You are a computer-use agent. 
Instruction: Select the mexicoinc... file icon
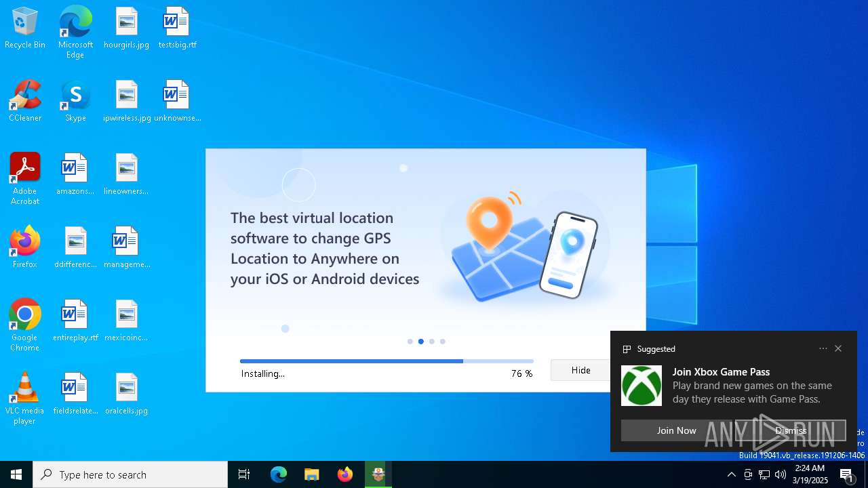point(126,321)
